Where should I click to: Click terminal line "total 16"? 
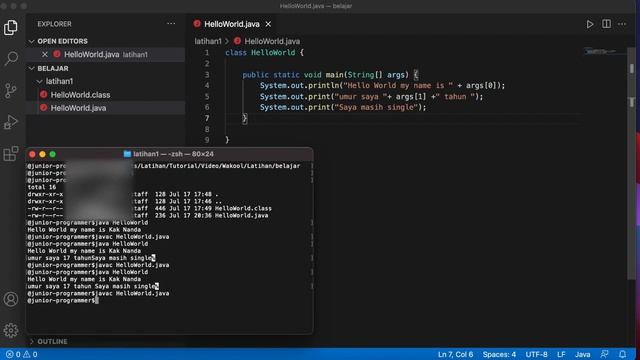tap(42, 187)
